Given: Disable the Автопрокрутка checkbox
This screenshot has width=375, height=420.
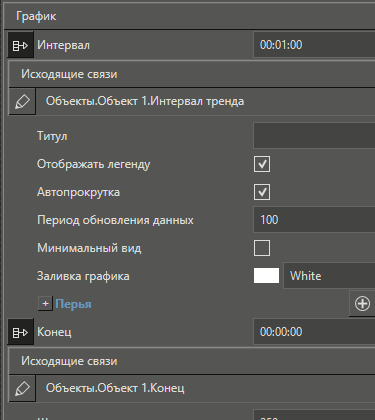Looking at the screenshot, I should tap(262, 192).
